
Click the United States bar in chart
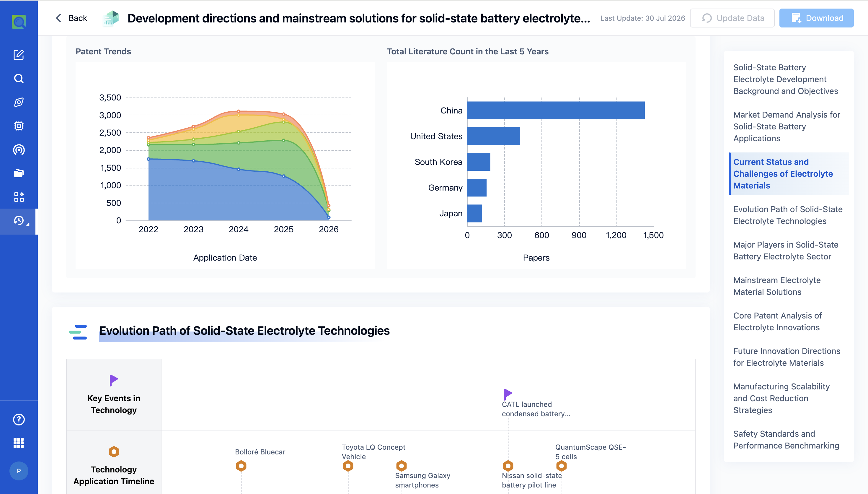(493, 136)
